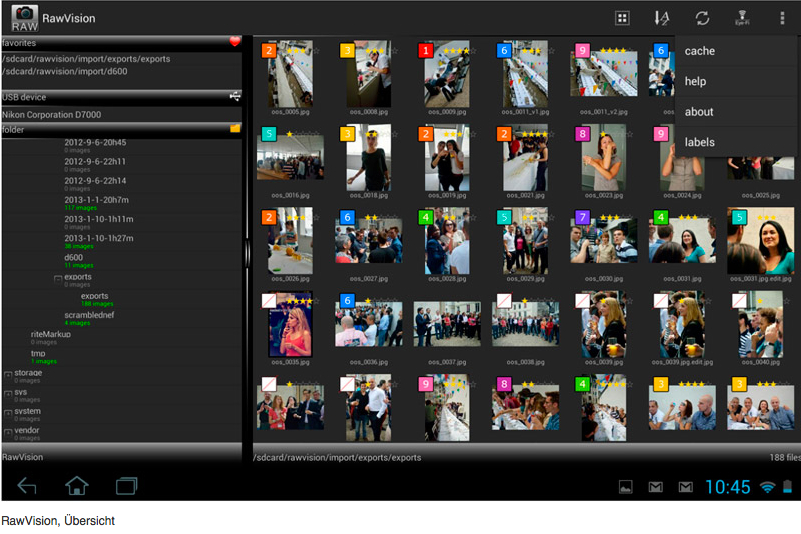Open the riteMarkup folder
This screenshot has height=534, width=801.
pyautogui.click(x=51, y=337)
